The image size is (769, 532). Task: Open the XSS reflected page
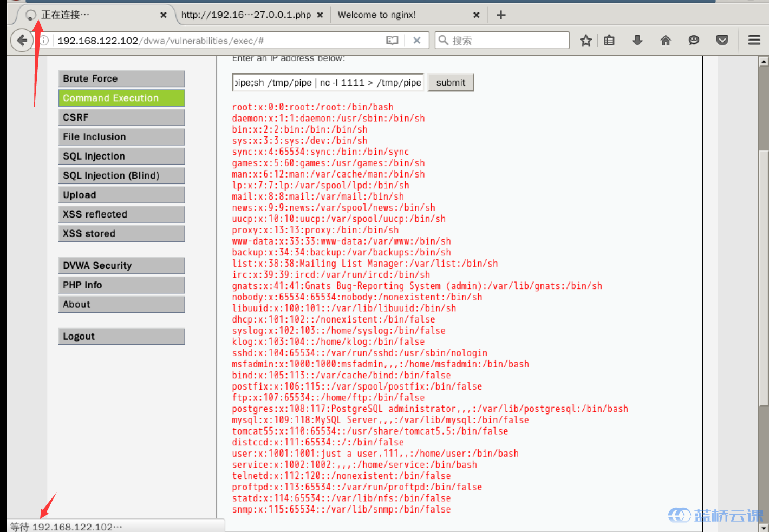pyautogui.click(x=122, y=214)
